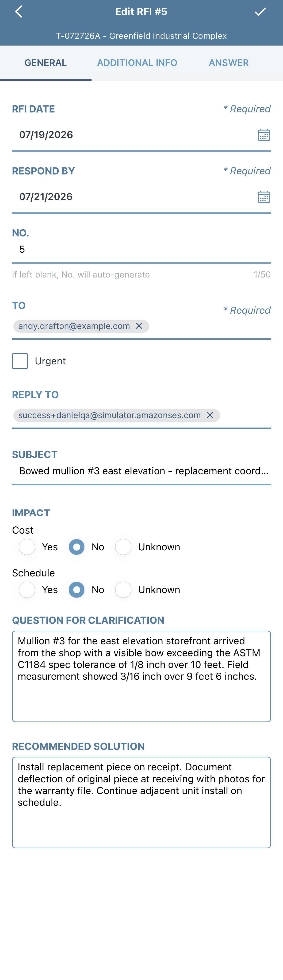
Task: Select No for Schedule impact
Action: (76, 589)
